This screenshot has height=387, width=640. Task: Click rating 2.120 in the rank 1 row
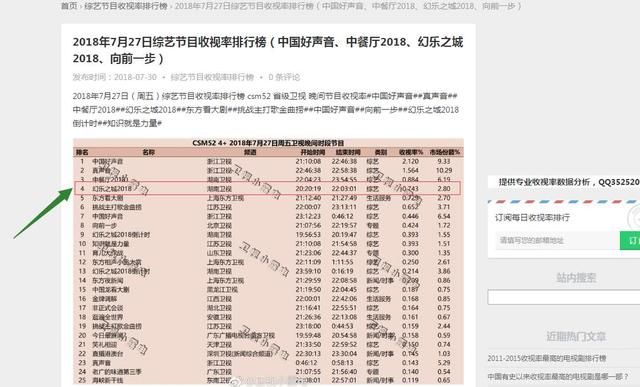(410, 161)
